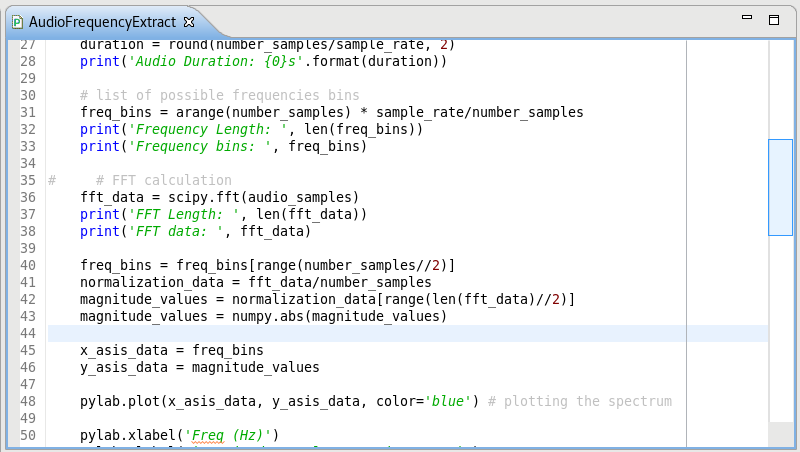Click the '# plotting the spectrum' comment
This screenshot has height=452, width=800.
pyautogui.click(x=580, y=401)
